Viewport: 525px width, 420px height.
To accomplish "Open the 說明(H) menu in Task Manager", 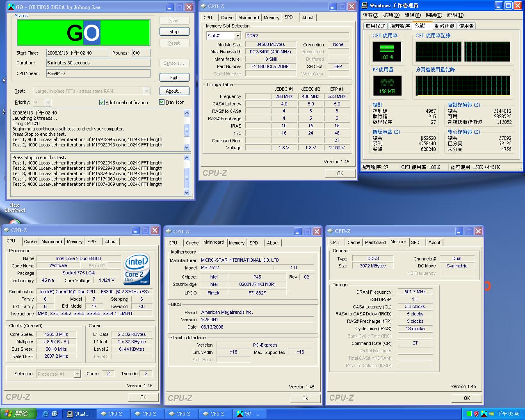I will pos(455,15).
